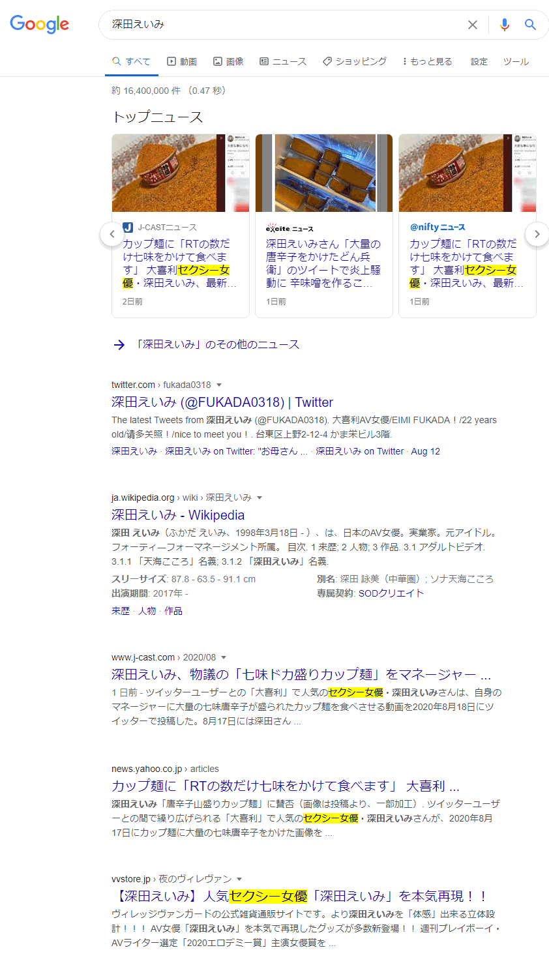Open the @niftyニュース article headline
The image size is (549, 980).
467,263
